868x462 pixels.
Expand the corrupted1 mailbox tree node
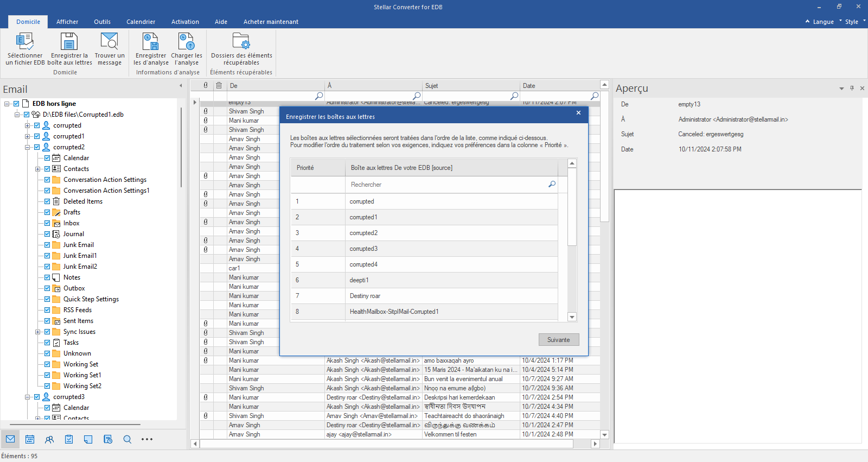coord(27,136)
